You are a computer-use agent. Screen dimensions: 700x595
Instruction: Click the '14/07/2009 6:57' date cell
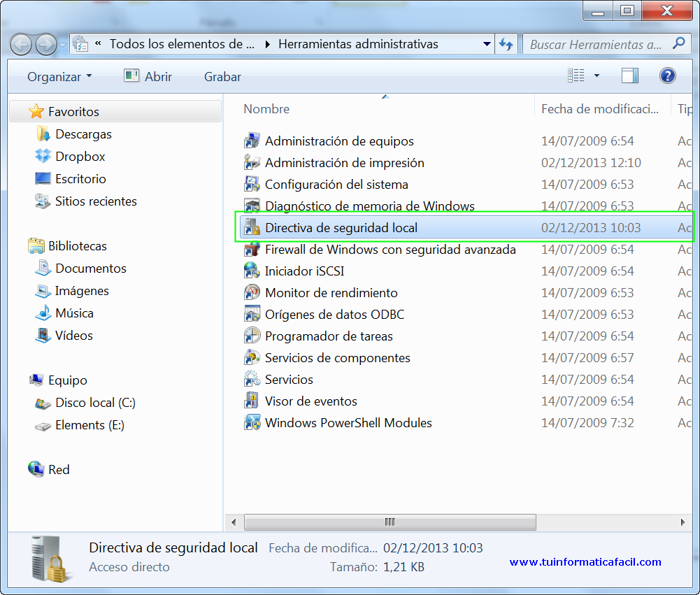(x=587, y=358)
